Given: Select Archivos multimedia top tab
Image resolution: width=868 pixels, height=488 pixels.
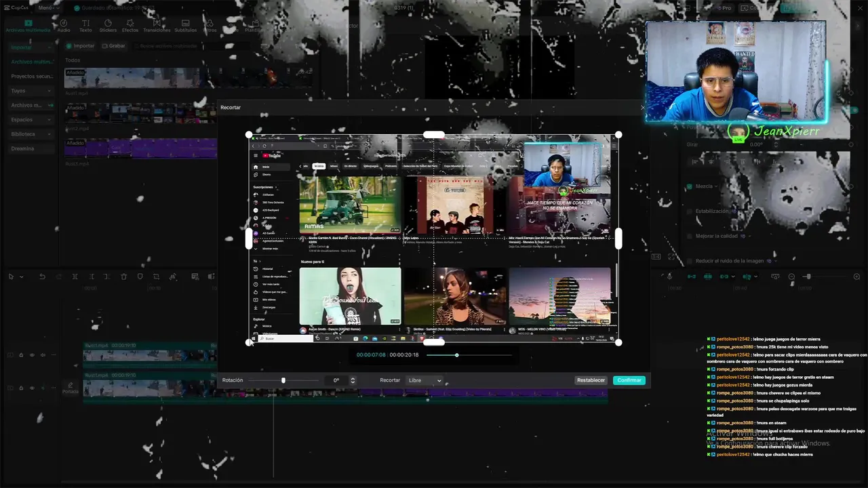Looking at the screenshot, I should [x=28, y=26].
